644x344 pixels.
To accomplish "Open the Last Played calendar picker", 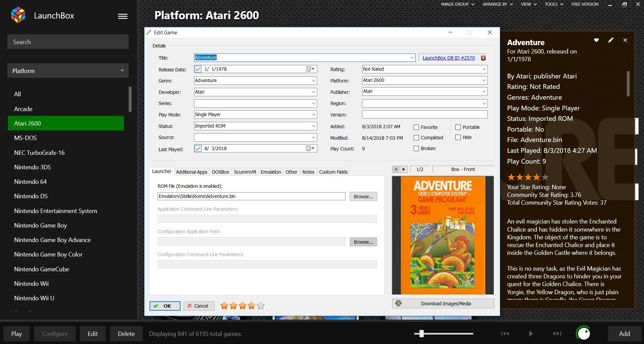I will (311, 148).
